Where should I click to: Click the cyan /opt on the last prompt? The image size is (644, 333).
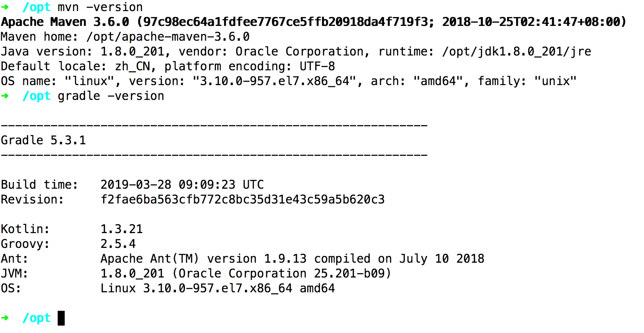pyautogui.click(x=36, y=318)
